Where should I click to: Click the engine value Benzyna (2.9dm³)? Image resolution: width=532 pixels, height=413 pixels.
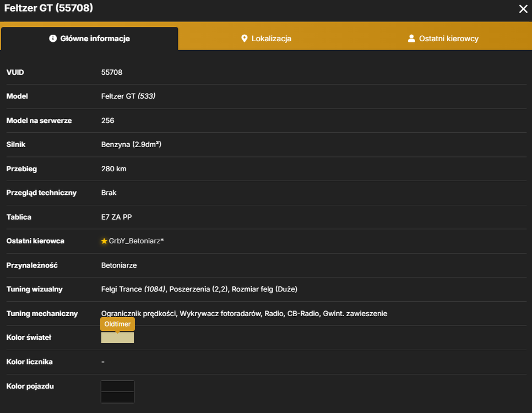coord(131,144)
